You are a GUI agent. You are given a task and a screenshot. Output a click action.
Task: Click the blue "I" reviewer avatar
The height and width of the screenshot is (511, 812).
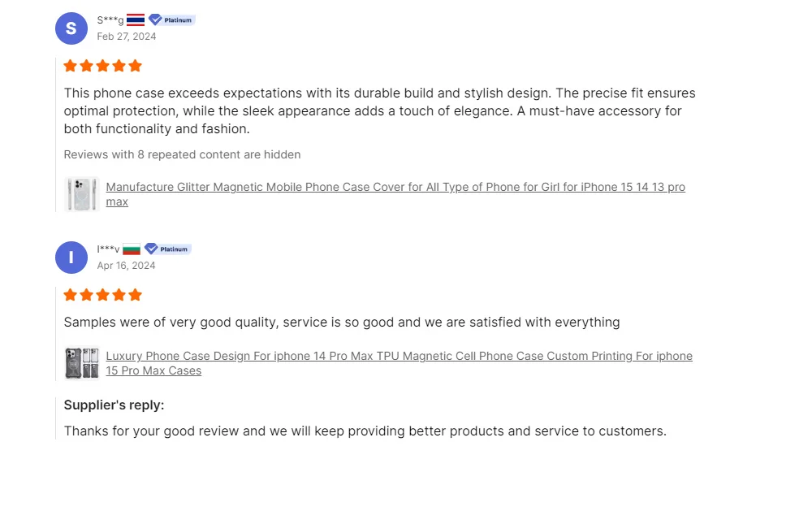[x=71, y=258]
